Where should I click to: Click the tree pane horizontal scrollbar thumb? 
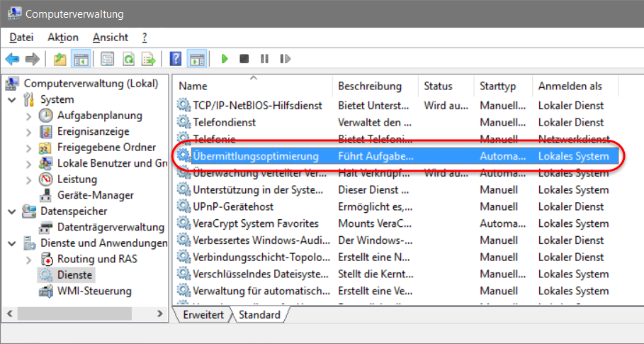[74, 314]
